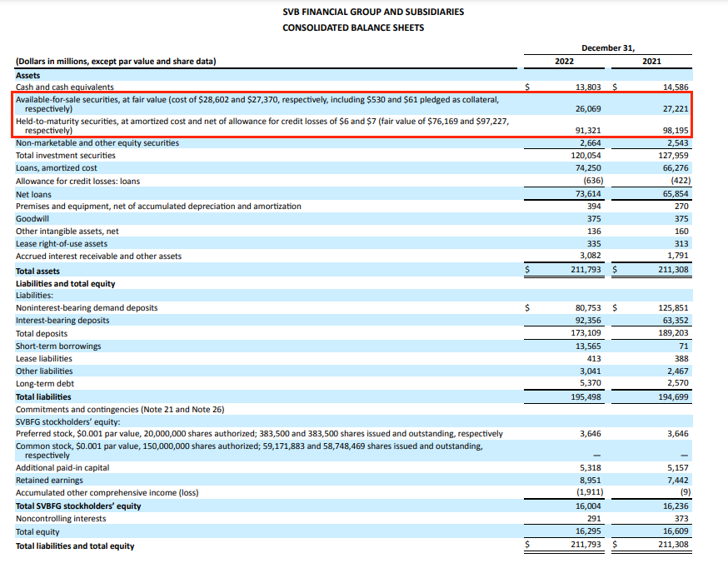Select 'Interest-bearing deposits' label
The image size is (728, 583).
(x=62, y=321)
